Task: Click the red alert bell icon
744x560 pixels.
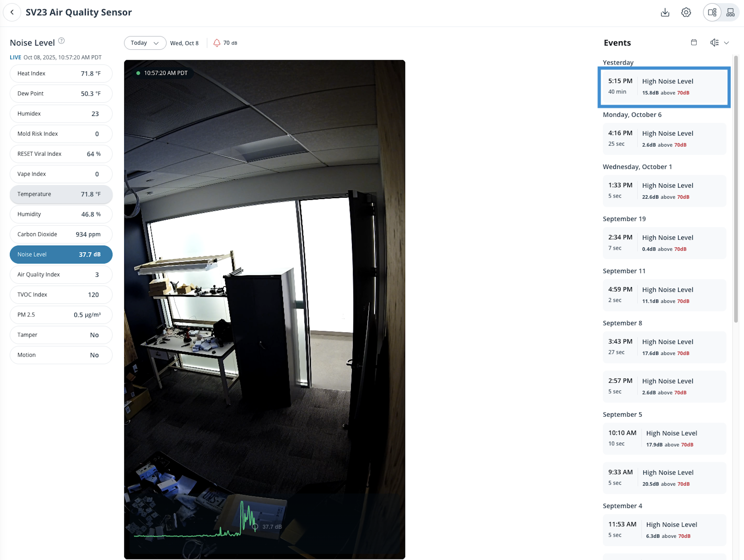Action: [217, 43]
